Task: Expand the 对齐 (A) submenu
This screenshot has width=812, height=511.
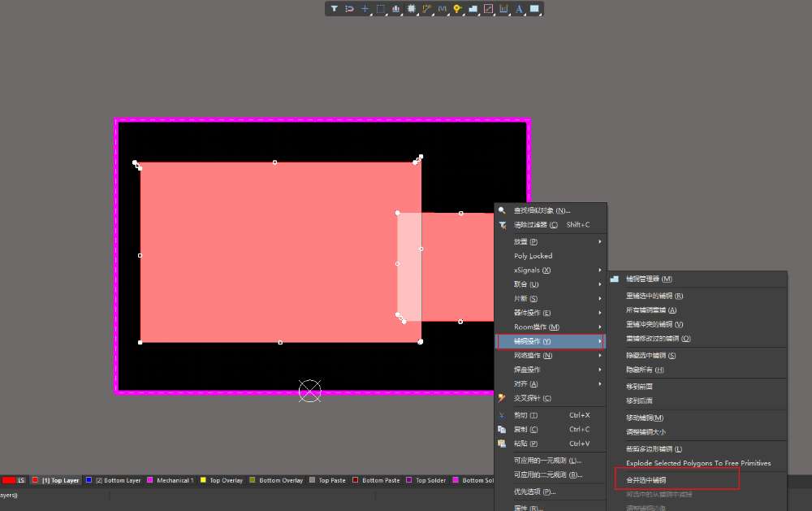Action: (551, 384)
